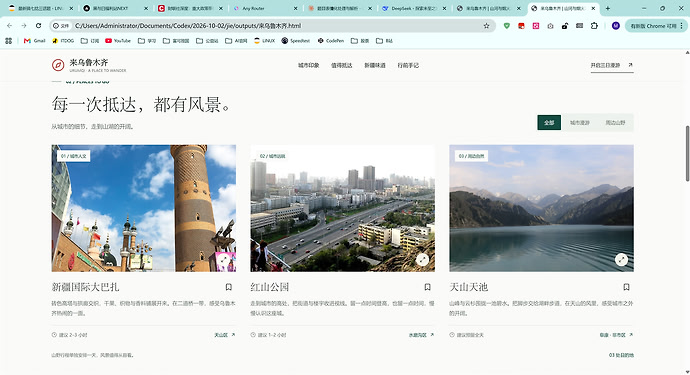
Task: Click the browser forward arrow
Action: (24, 26)
